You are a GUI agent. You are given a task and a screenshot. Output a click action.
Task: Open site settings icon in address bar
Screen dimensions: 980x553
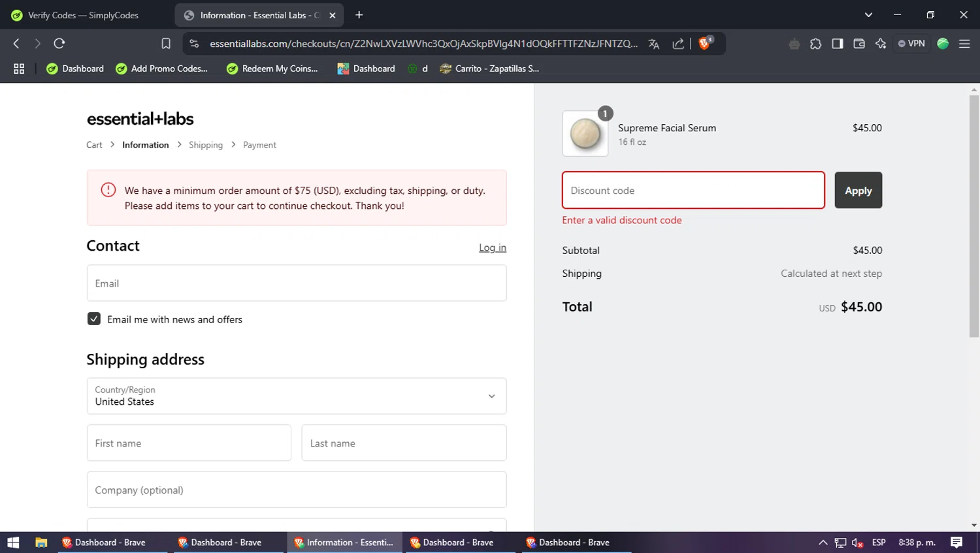coord(194,44)
